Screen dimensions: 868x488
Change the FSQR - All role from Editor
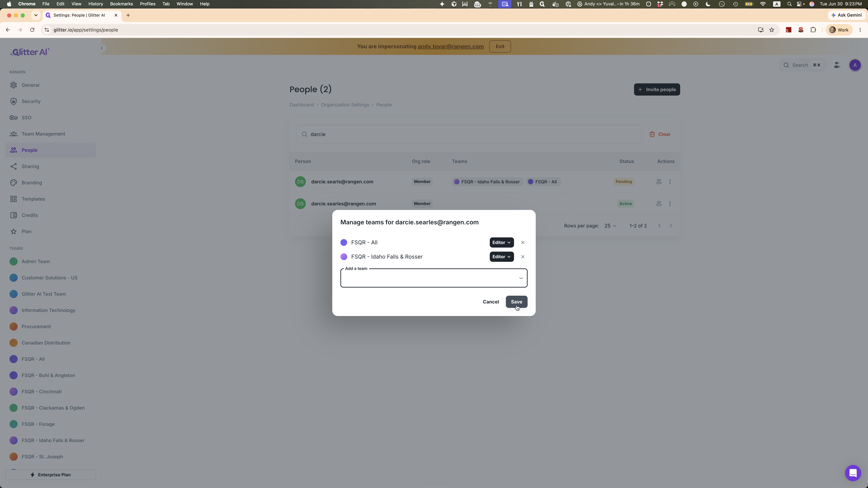[x=501, y=242]
